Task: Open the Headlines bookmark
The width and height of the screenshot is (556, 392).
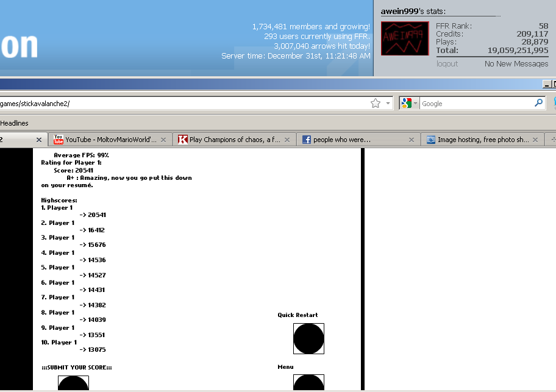Action: 14,123
